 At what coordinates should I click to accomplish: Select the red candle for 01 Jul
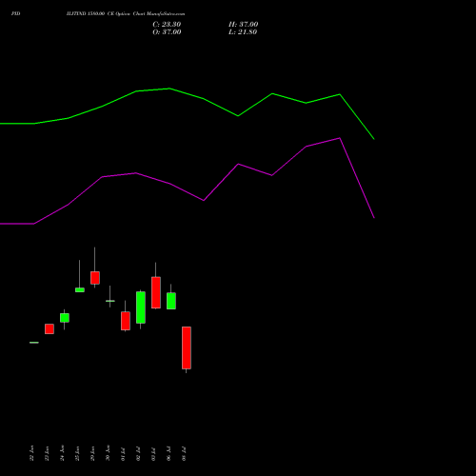point(126,321)
